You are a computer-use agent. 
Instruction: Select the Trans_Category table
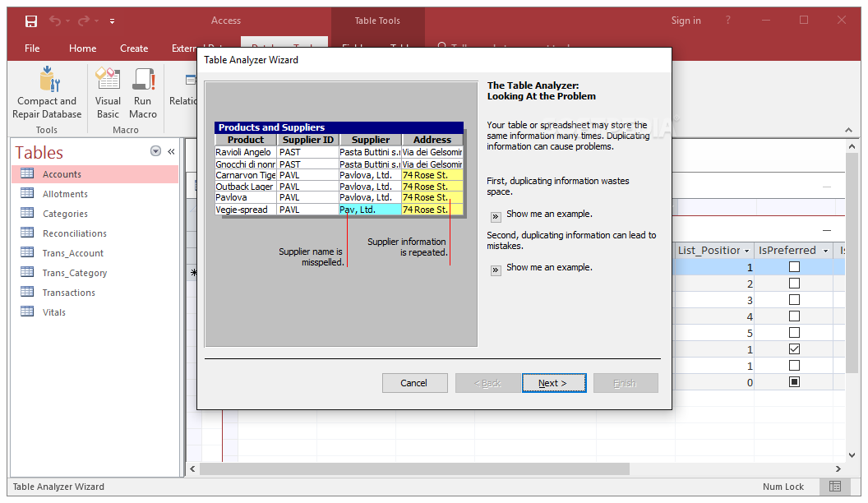[95, 273]
